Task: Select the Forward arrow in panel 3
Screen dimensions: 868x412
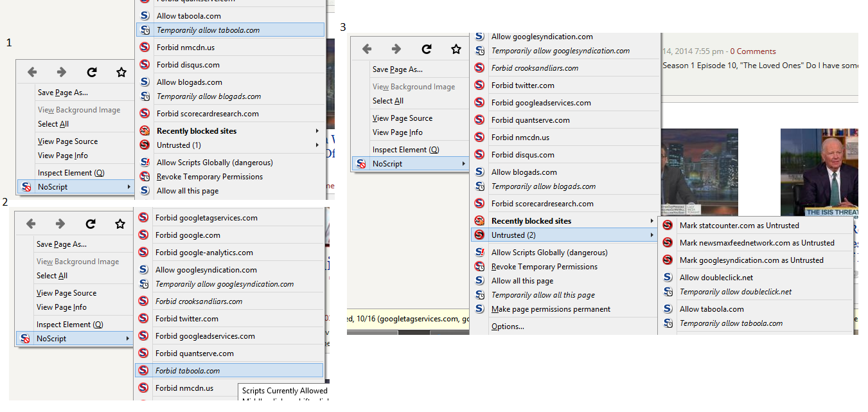Action: tap(396, 49)
